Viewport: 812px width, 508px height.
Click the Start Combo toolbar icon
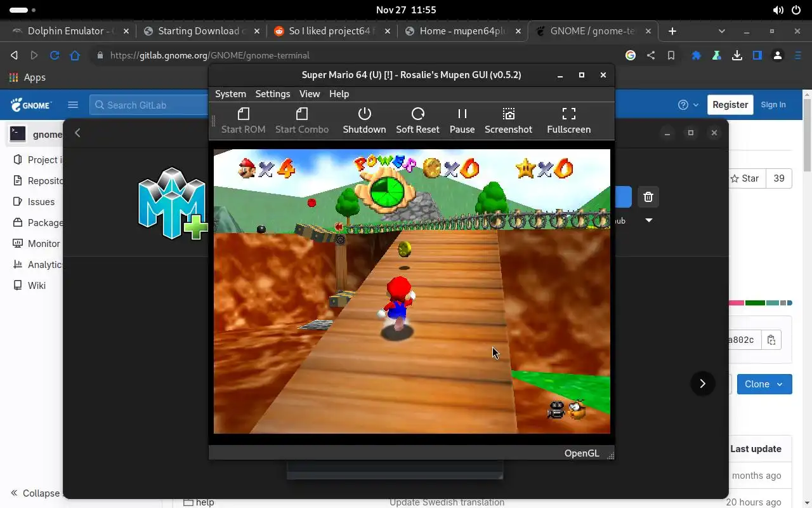pos(302,121)
